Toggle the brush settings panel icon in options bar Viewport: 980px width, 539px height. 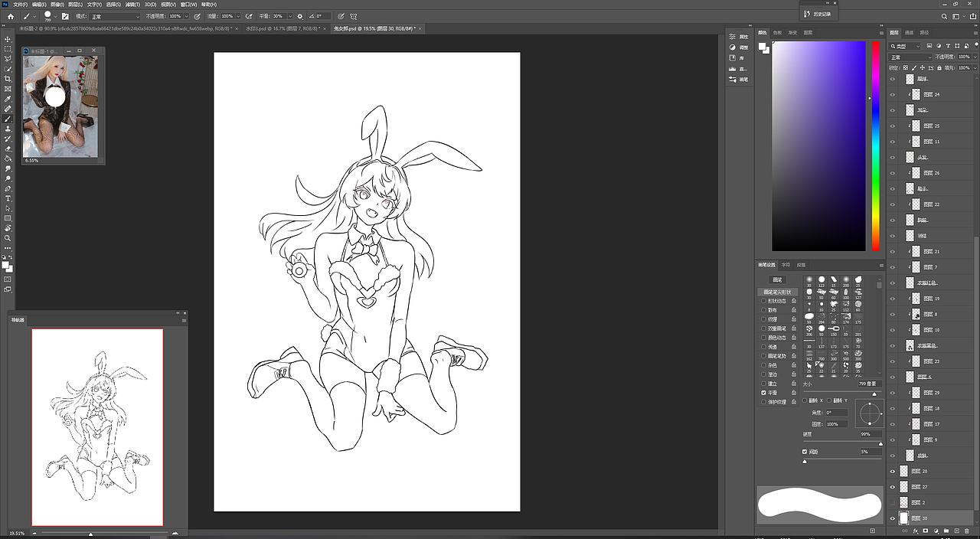[x=64, y=16]
